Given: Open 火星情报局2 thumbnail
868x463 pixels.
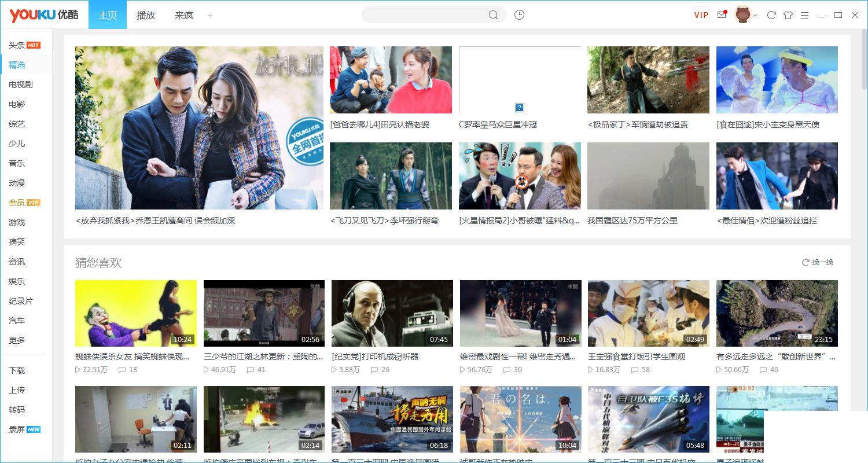Looking at the screenshot, I should (x=520, y=176).
